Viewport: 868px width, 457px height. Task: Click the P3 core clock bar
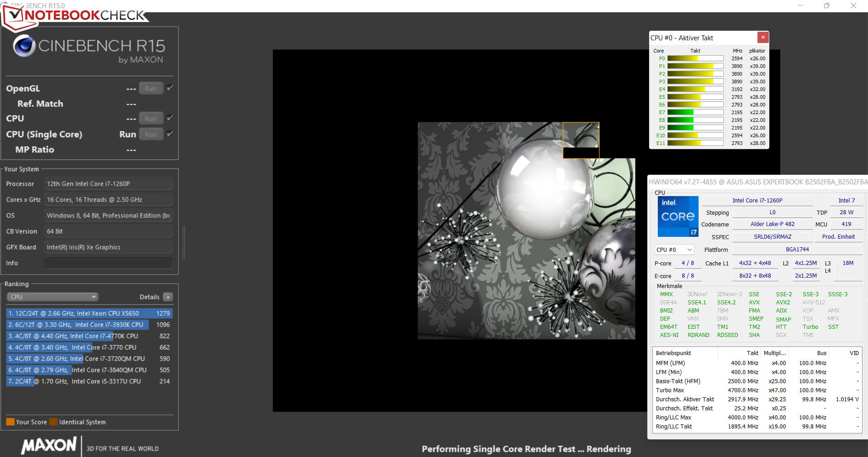tap(695, 82)
